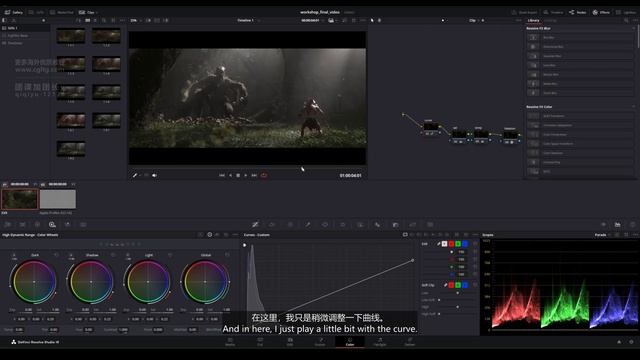Open the Color Match palette

click(x=22, y=224)
